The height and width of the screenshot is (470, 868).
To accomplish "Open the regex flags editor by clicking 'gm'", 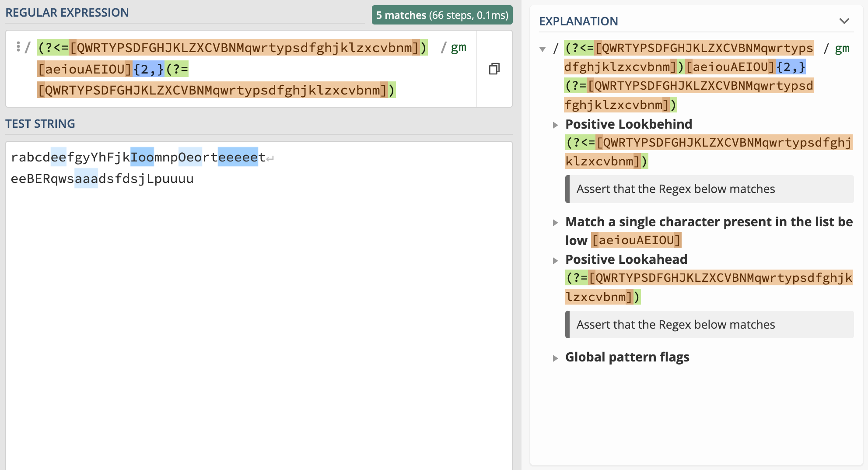I will click(x=459, y=47).
